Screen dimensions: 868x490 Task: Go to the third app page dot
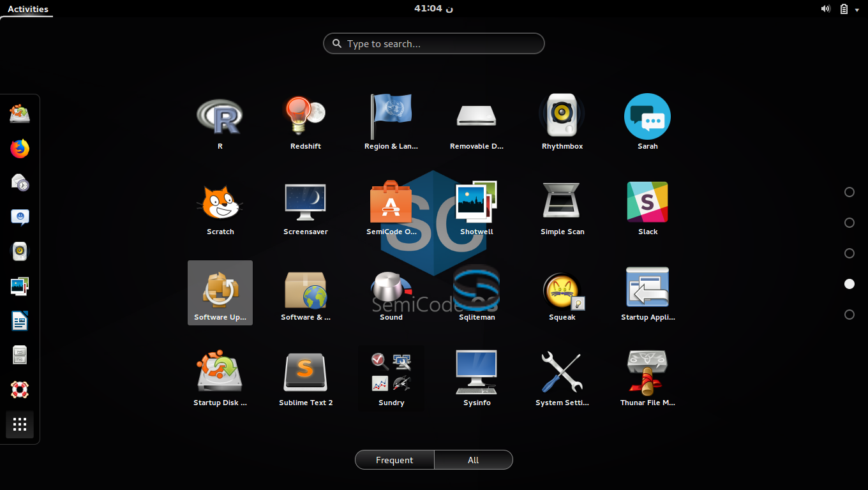click(x=849, y=253)
